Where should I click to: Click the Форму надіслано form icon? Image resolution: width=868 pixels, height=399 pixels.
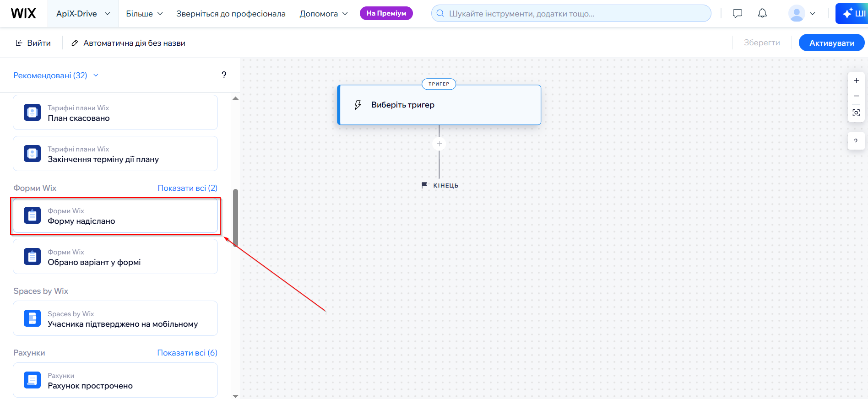32,216
